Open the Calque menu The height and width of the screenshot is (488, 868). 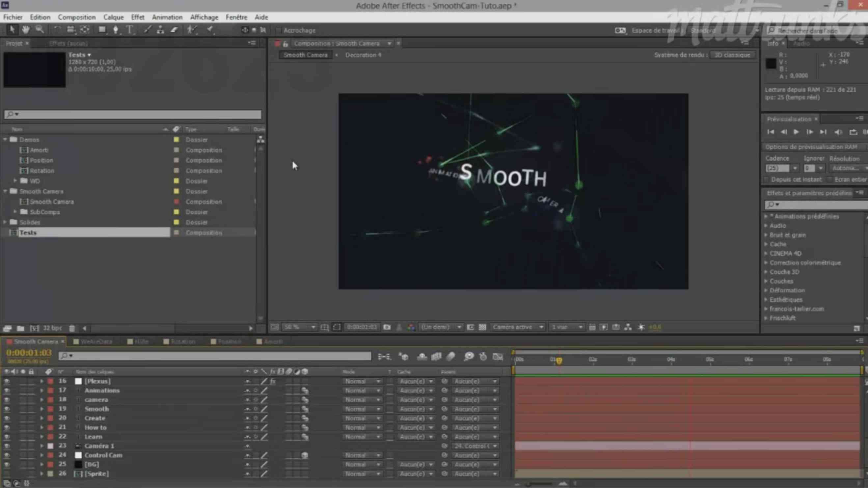coord(113,17)
